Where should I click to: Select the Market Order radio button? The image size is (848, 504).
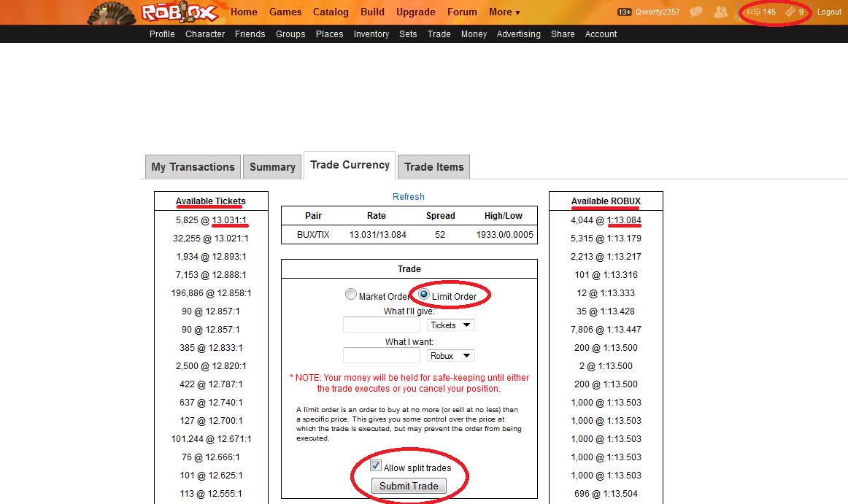tap(351, 294)
